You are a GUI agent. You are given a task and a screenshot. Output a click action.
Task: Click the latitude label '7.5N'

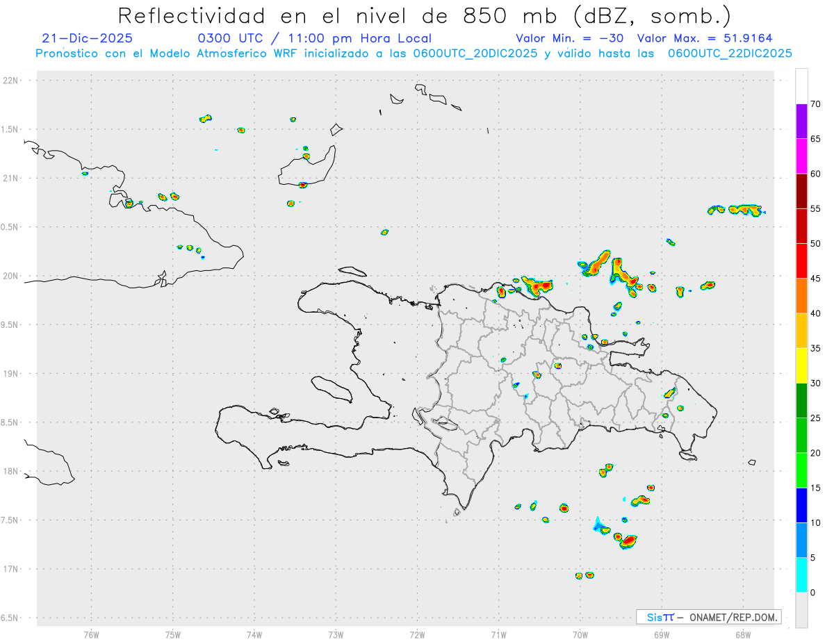point(10,520)
